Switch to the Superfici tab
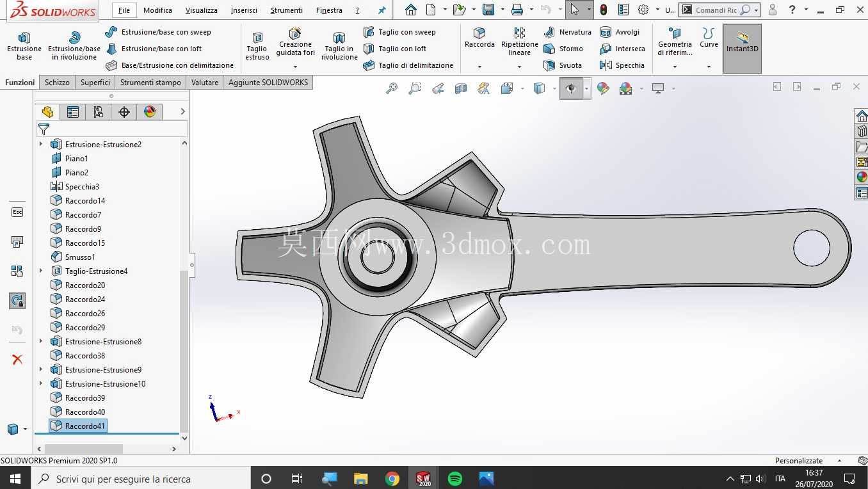Screen dimensions: 868x489 pos(95,82)
